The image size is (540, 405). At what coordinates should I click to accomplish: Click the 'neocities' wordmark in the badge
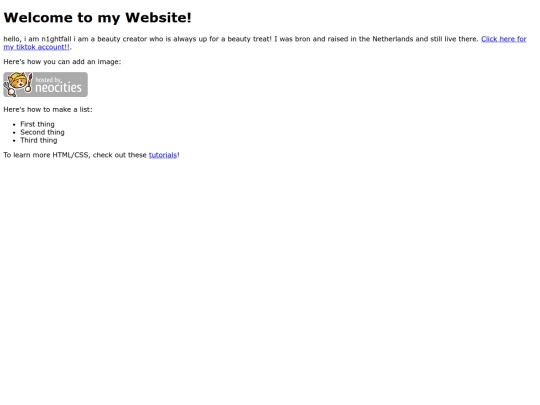point(59,87)
